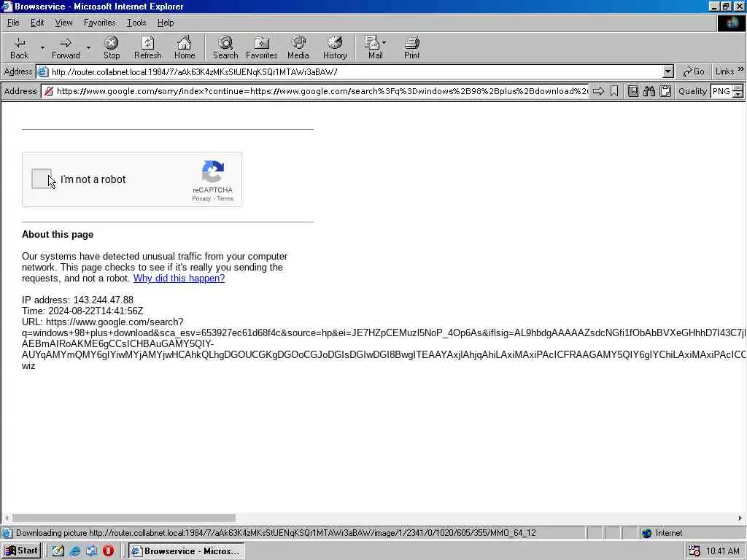Open the Media pane
Screen dimensions: 747x560
(298, 47)
